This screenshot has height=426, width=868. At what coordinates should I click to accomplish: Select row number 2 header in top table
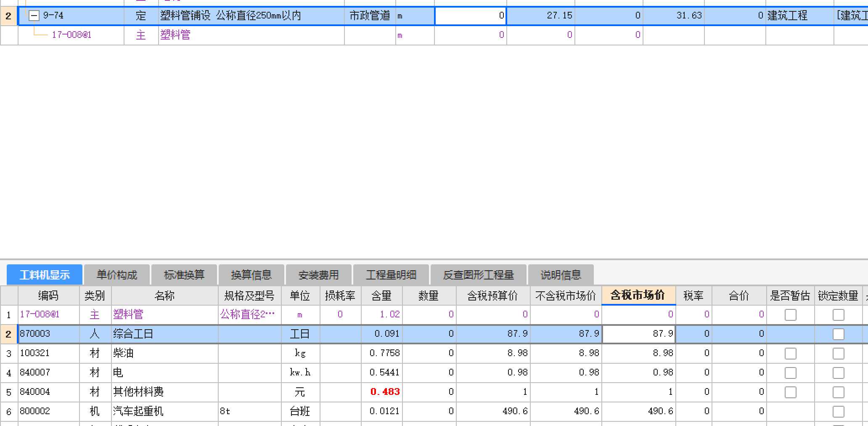(x=9, y=16)
